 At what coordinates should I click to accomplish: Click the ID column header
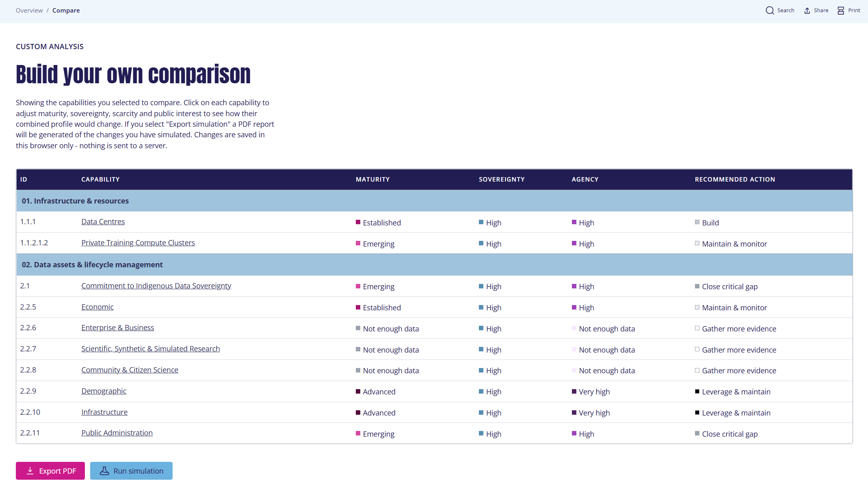pyautogui.click(x=24, y=179)
